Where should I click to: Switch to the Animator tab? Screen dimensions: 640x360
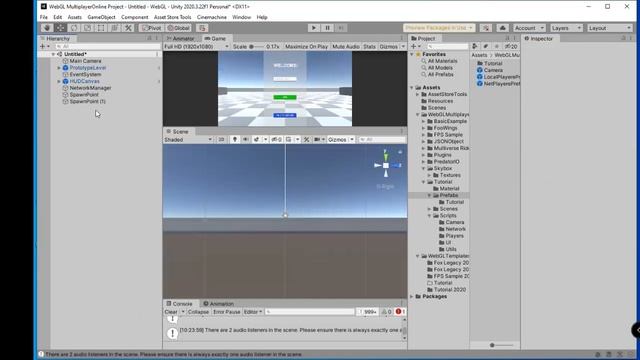[181, 38]
